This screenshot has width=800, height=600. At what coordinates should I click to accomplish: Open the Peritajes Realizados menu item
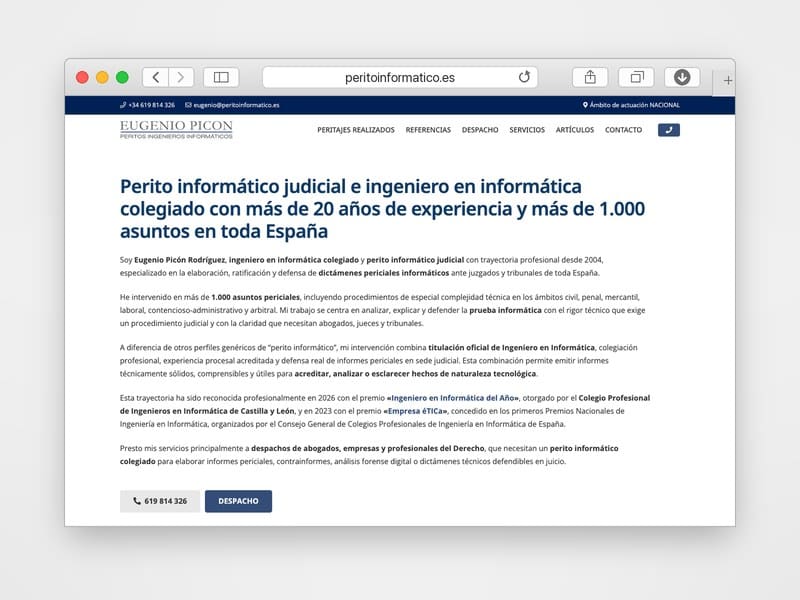coord(356,130)
